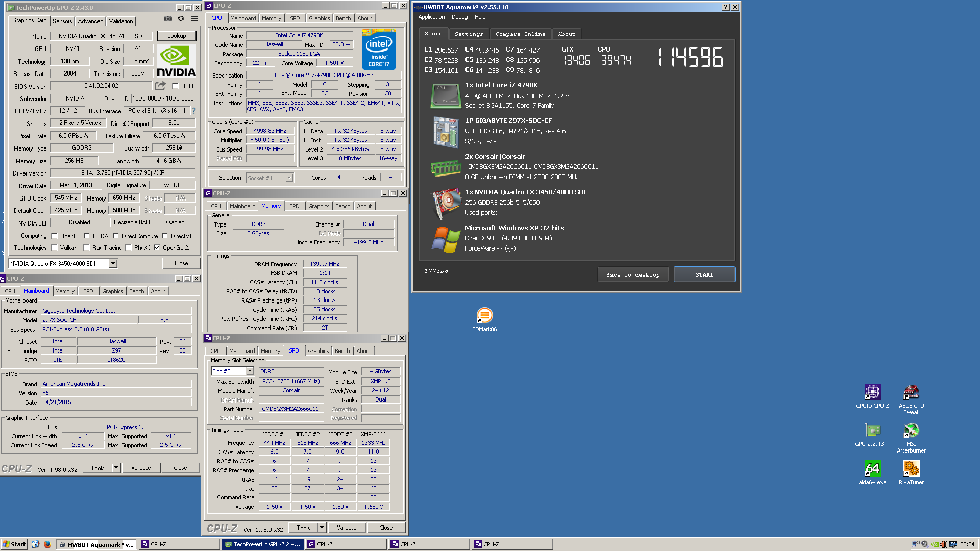Switch to Advanced tab in GPU-Z
The height and width of the screenshot is (551, 980).
90,21
